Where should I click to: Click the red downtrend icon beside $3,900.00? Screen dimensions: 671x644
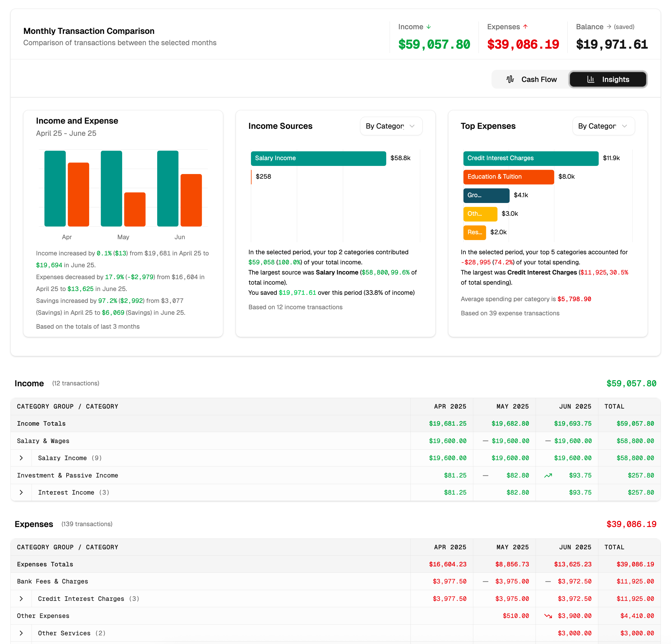548,616
